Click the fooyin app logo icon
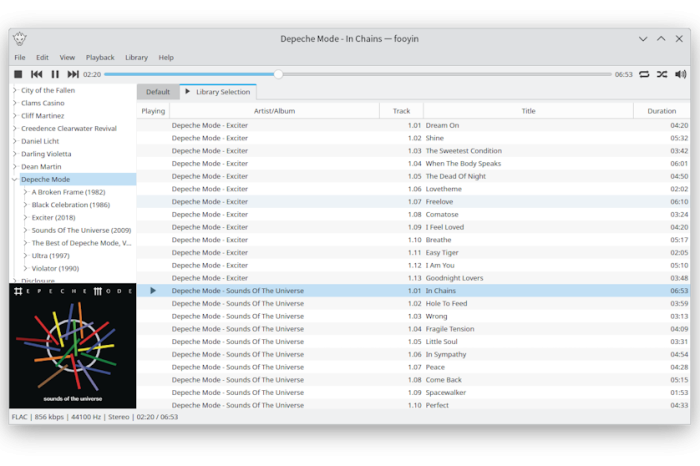Viewport: 700px width, 466px height. click(x=20, y=39)
